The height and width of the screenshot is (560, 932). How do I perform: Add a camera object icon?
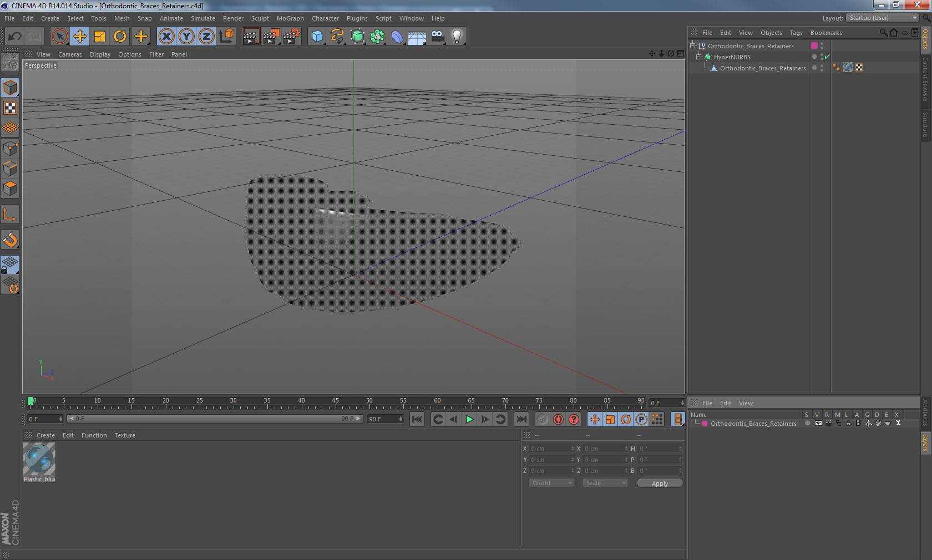pyautogui.click(x=437, y=37)
